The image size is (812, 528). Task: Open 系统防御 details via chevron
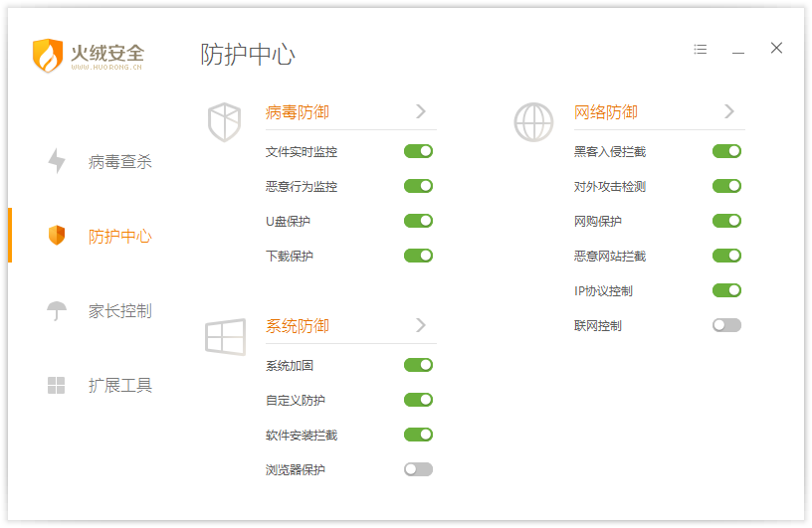pyautogui.click(x=421, y=325)
